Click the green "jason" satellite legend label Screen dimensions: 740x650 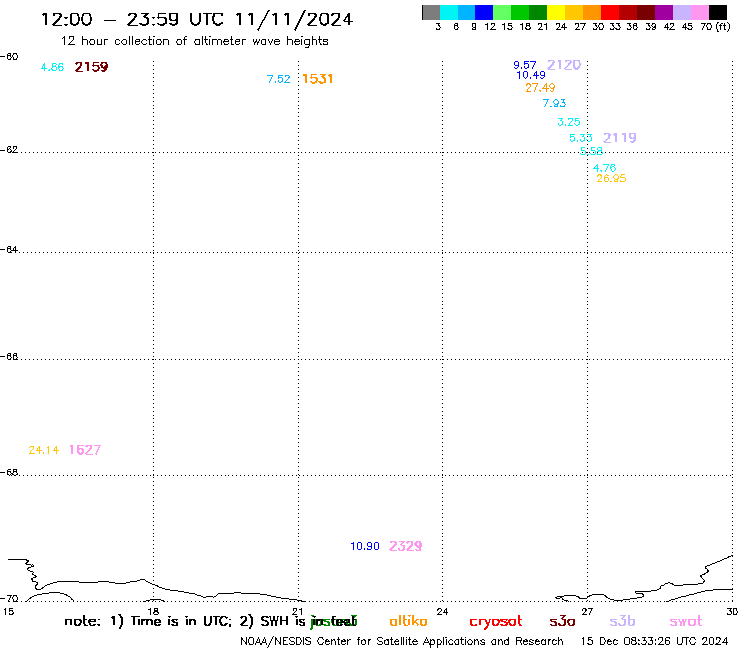(333, 622)
